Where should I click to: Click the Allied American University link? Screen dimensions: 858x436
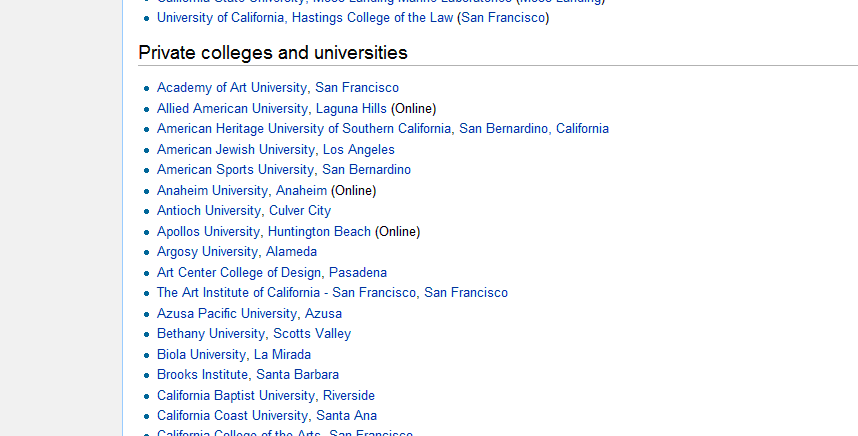point(233,108)
